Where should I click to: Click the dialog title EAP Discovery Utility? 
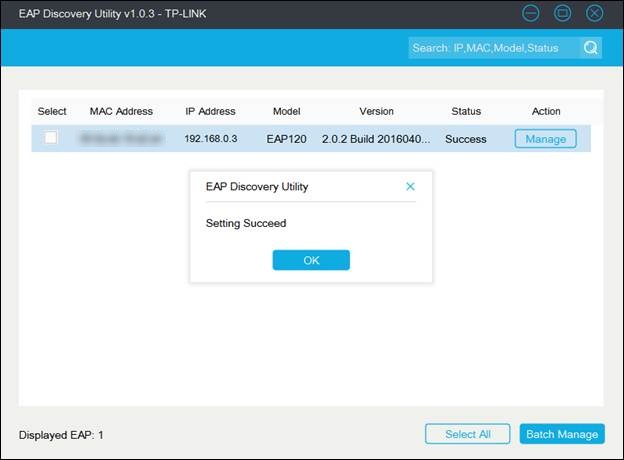[x=257, y=187]
